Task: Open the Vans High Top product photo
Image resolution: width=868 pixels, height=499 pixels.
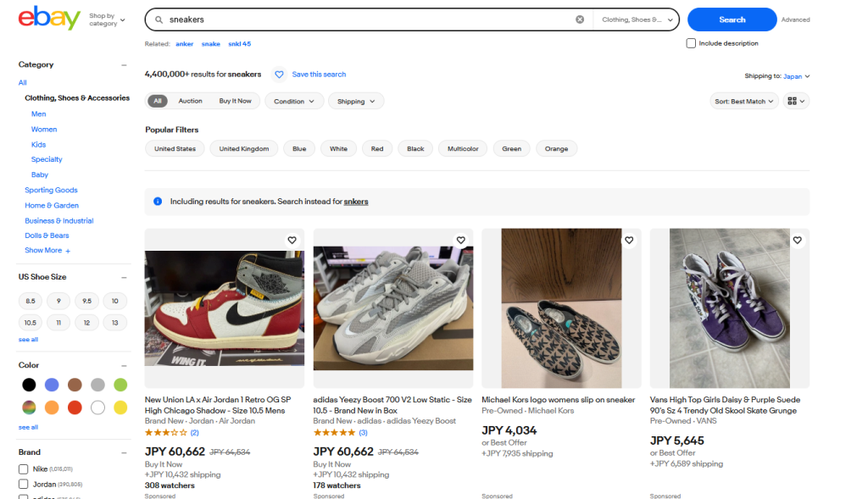Action: (x=730, y=308)
